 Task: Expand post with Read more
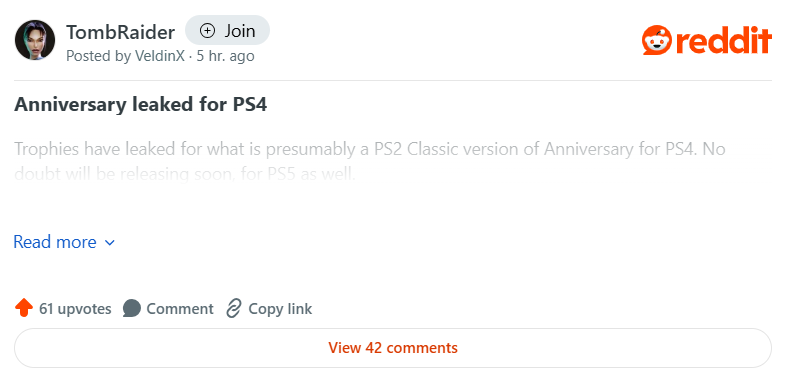(64, 242)
